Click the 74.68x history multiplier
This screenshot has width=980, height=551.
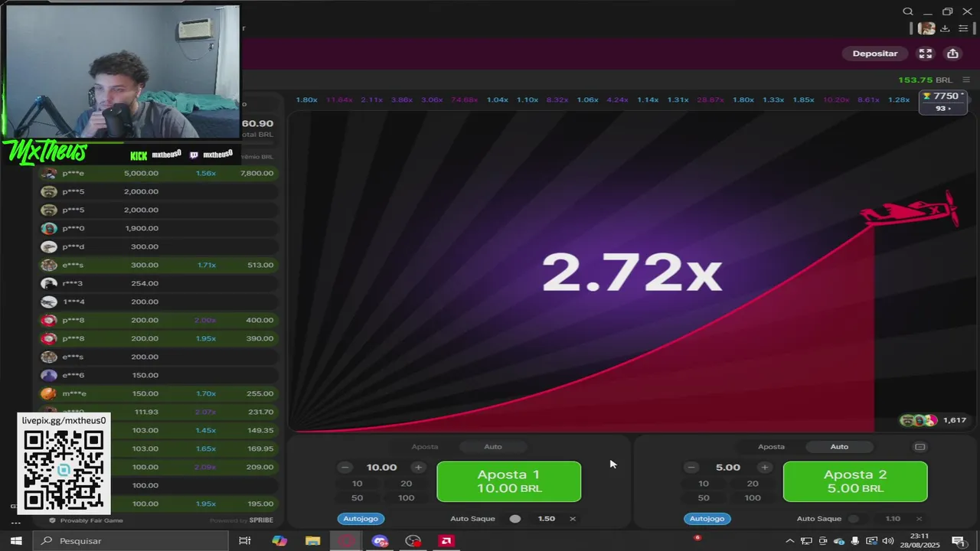click(464, 100)
